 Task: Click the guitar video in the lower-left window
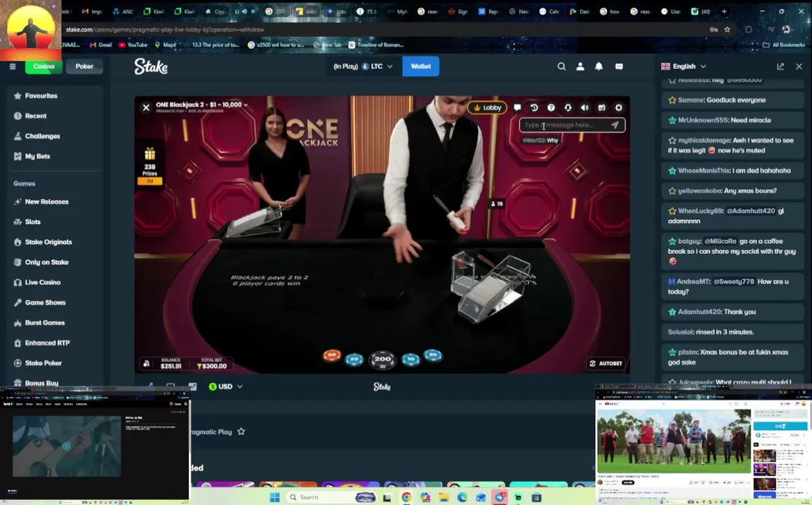[67, 446]
